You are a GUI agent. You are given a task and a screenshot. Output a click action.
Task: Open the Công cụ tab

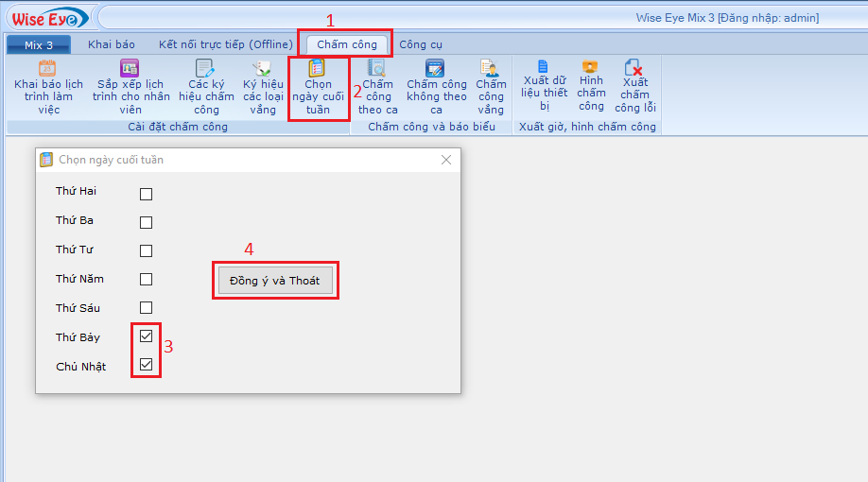click(420, 44)
